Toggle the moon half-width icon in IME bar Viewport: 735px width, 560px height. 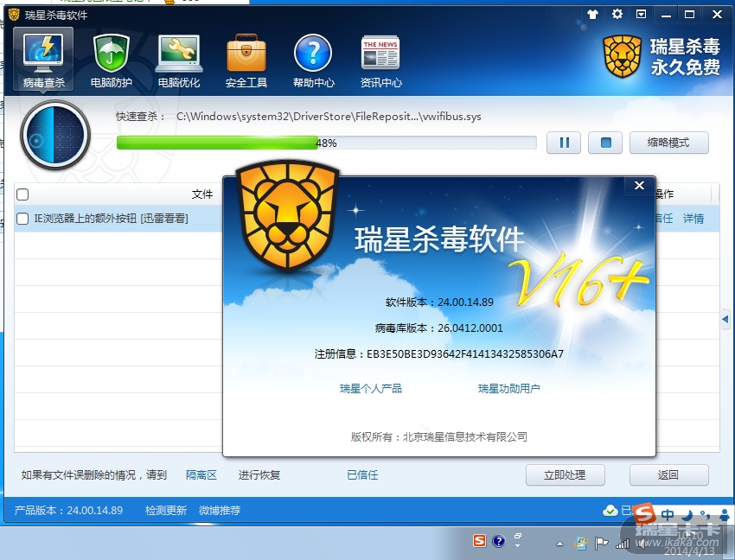pyautogui.click(x=687, y=515)
